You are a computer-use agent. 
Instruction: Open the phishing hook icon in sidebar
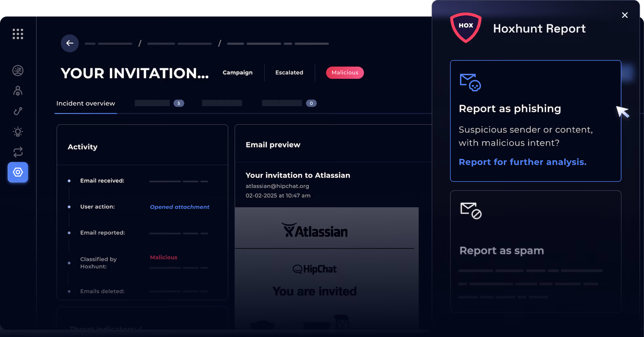(18, 111)
